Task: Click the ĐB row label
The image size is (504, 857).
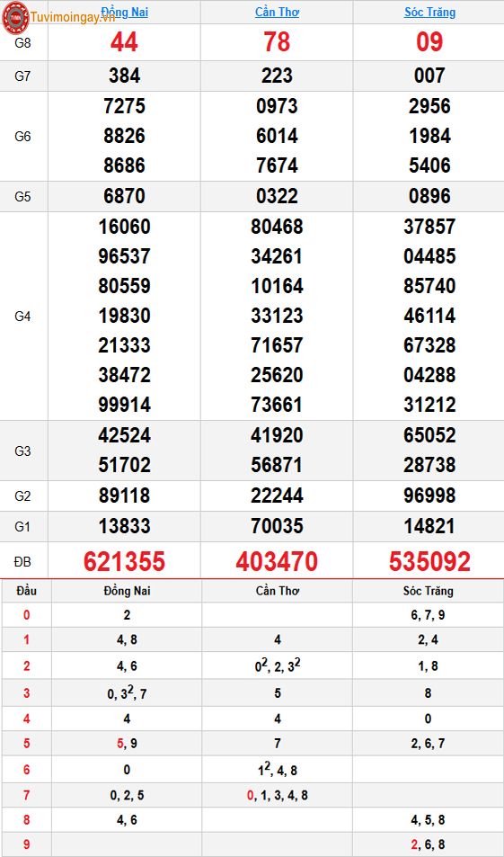Action: (22, 561)
